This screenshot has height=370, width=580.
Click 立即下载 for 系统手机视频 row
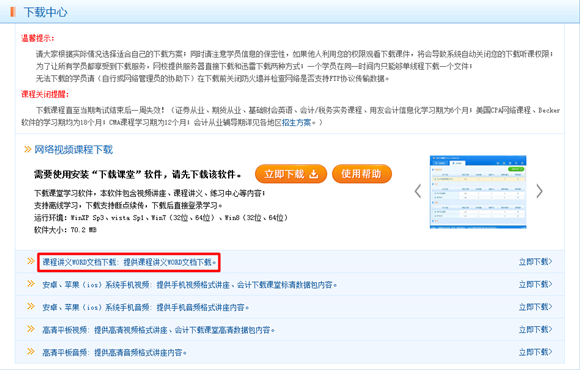tap(535, 285)
